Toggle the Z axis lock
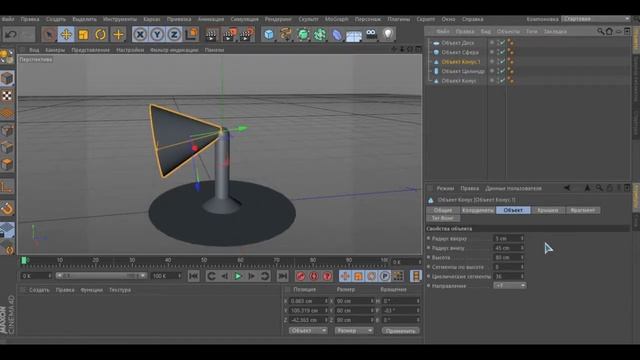This screenshot has width=640, height=360. (x=174, y=35)
